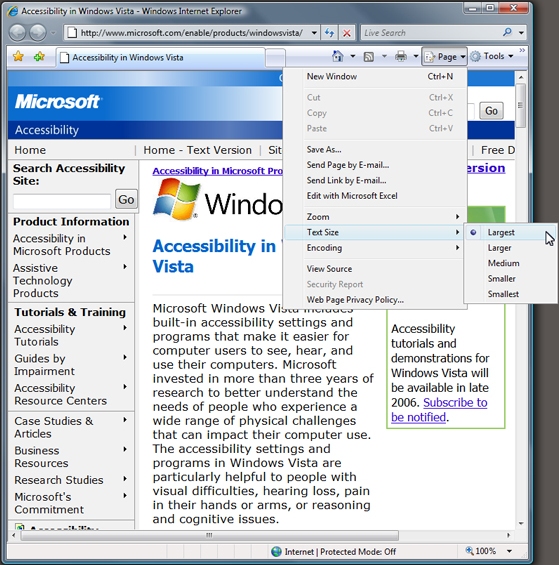The height and width of the screenshot is (565, 559).
Task: Select the Larger text size option
Action: (x=510, y=248)
